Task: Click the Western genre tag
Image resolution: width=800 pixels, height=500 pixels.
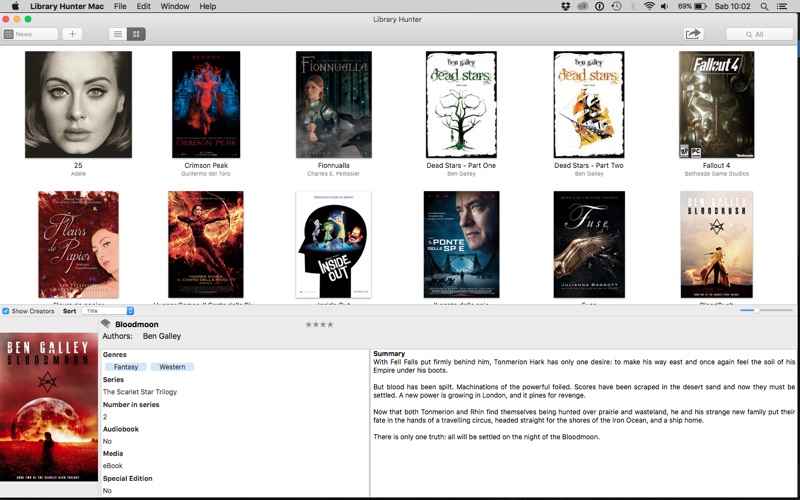Action: (172, 367)
